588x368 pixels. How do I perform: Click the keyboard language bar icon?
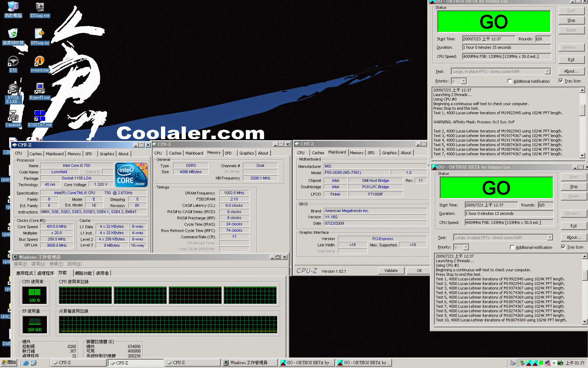click(x=513, y=363)
